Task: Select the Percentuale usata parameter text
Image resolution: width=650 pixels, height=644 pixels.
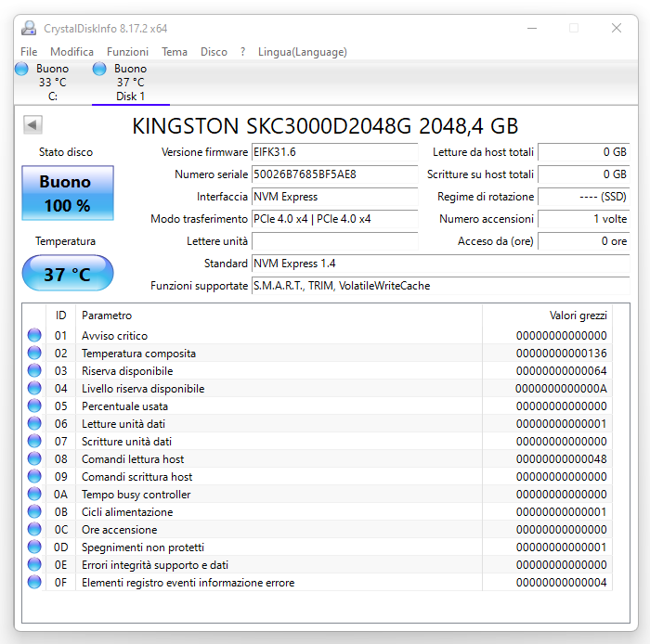Action: [124, 406]
